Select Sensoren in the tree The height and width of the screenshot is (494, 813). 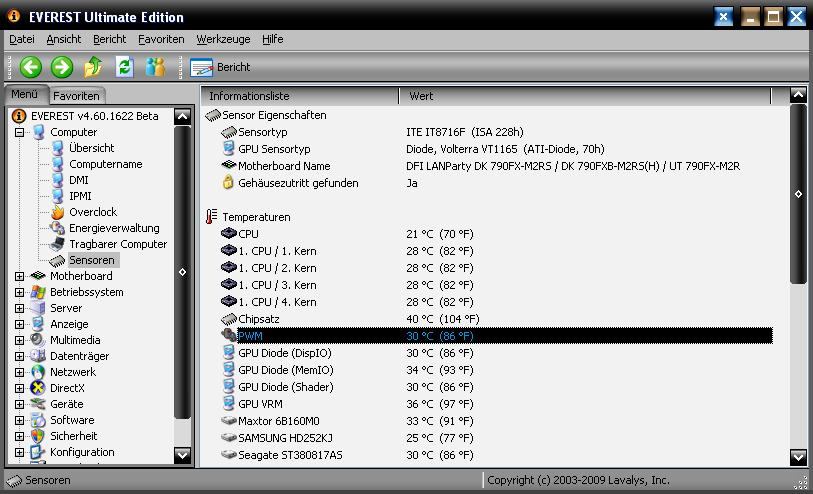(92, 260)
